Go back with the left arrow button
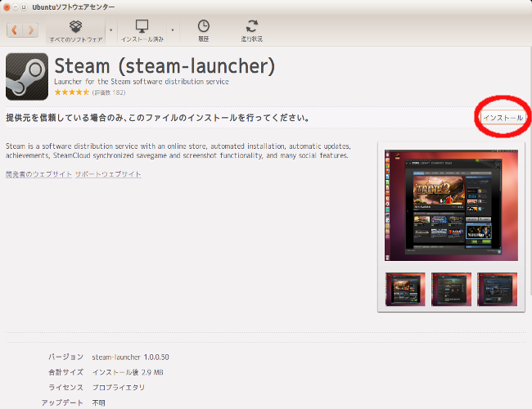Screen dimensions: 532x409 15,30
